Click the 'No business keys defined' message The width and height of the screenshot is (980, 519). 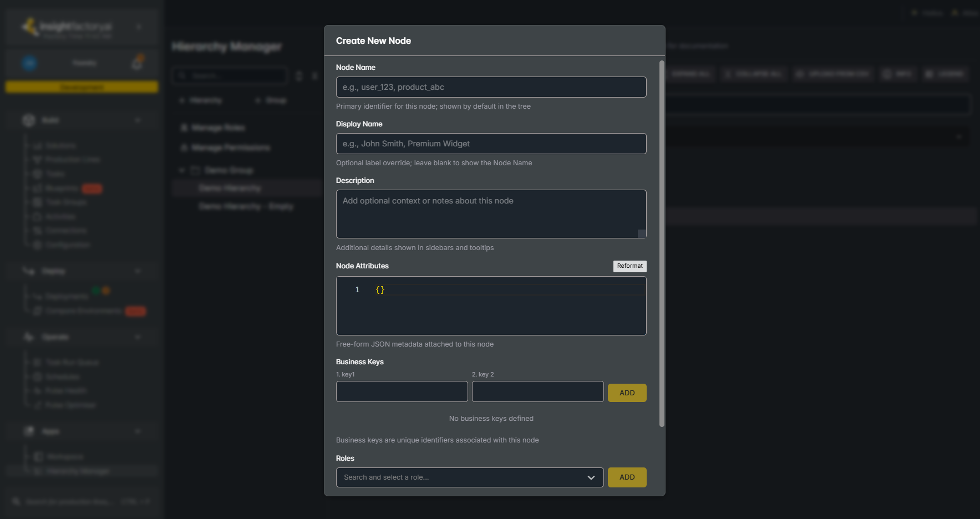pos(491,419)
